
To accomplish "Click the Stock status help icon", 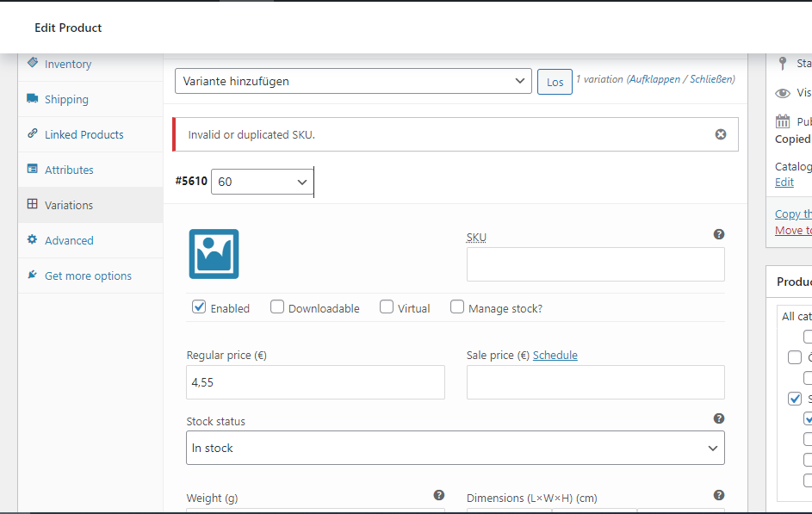I will [719, 418].
